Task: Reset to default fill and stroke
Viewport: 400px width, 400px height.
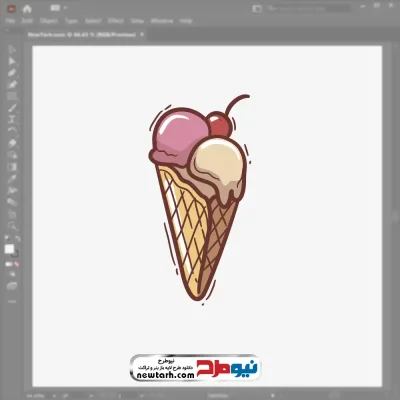Action: point(7,239)
